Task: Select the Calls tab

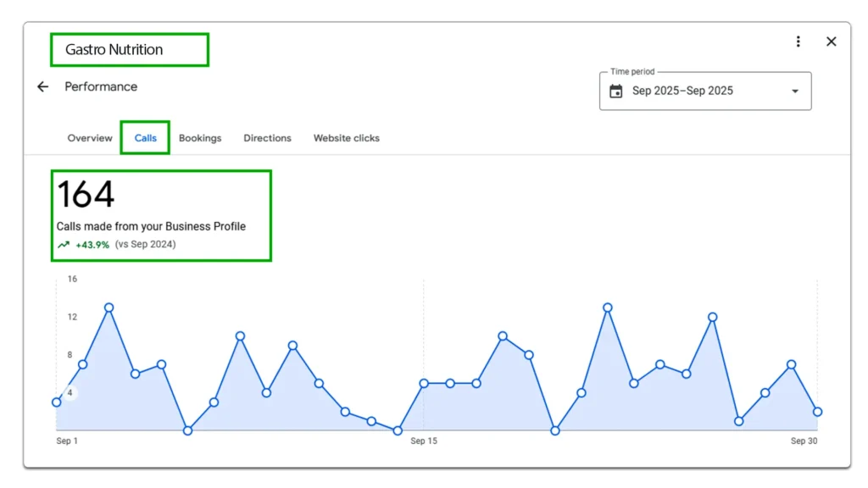Action: (x=146, y=138)
